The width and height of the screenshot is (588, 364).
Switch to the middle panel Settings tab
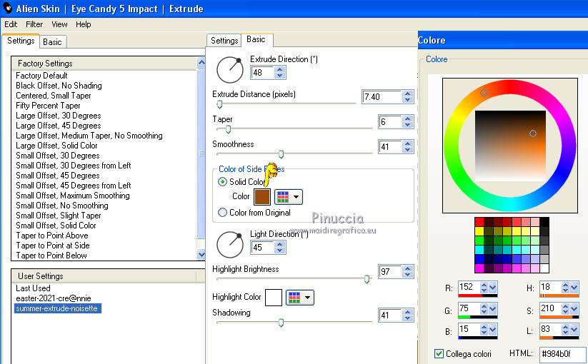(224, 41)
